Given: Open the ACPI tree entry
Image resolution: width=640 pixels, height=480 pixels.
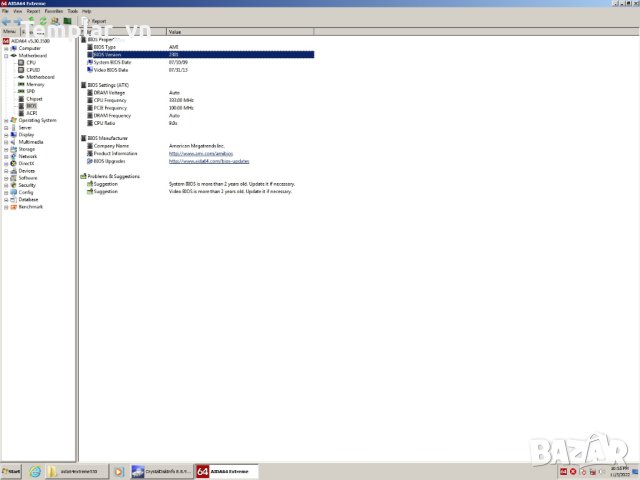Looking at the screenshot, I should pos(31,113).
